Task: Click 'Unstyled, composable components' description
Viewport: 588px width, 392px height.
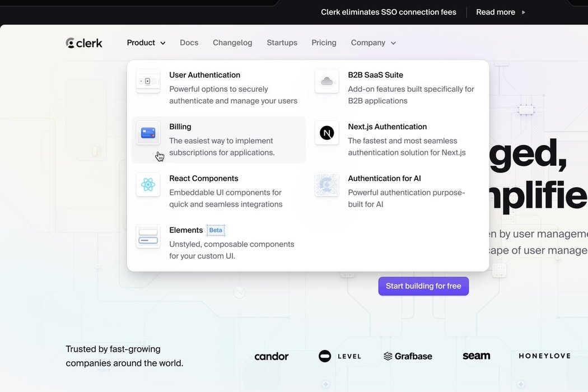Action: tap(232, 244)
